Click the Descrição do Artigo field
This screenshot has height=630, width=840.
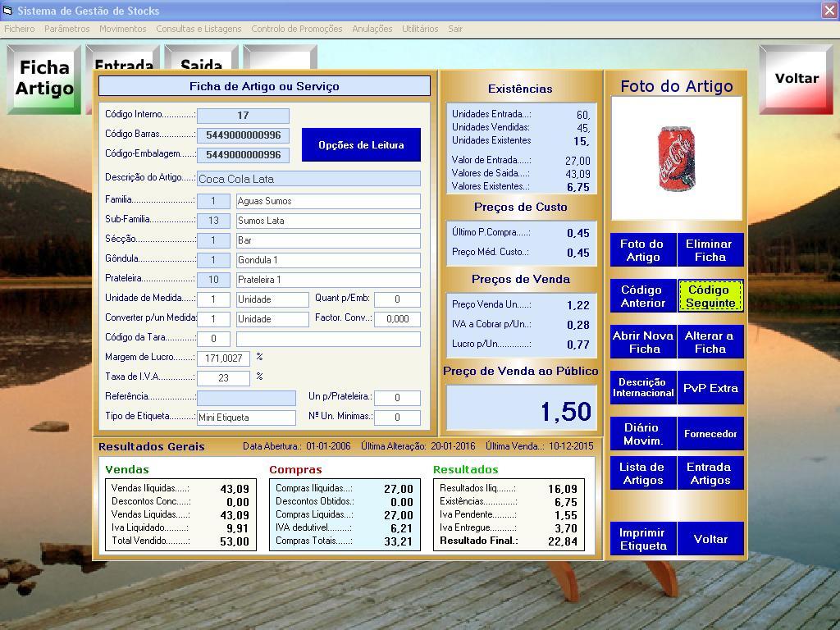308,179
